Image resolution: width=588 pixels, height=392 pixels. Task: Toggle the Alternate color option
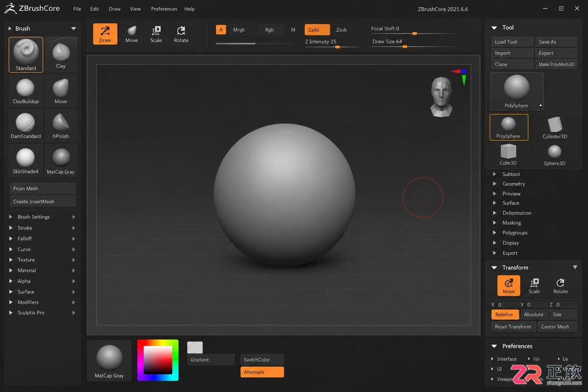(x=262, y=372)
